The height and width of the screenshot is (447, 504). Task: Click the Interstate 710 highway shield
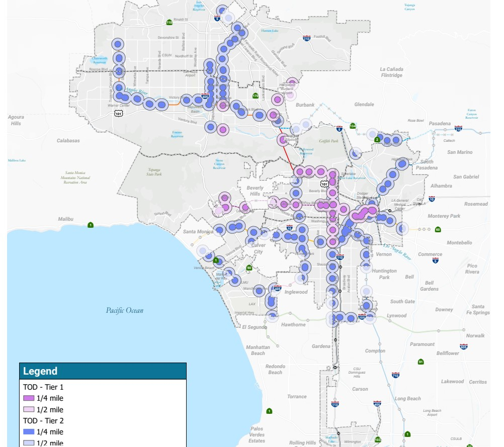coord(395,375)
